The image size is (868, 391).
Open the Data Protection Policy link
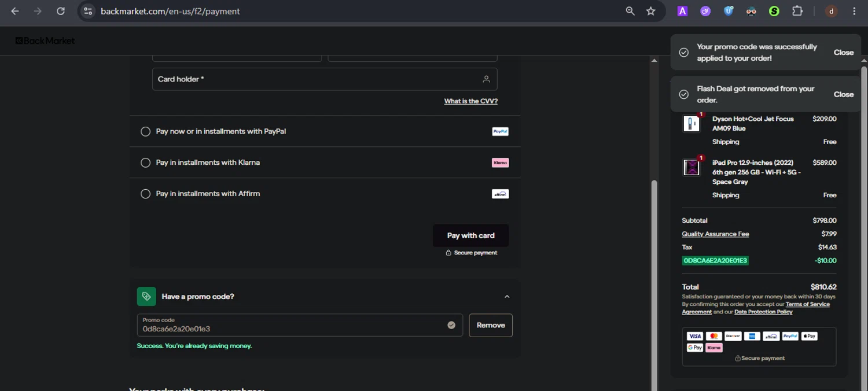coord(763,312)
